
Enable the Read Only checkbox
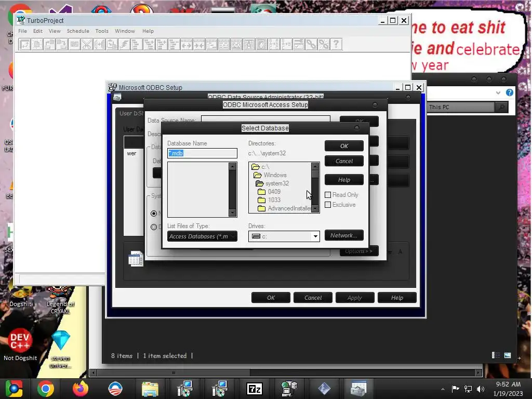pyautogui.click(x=328, y=195)
